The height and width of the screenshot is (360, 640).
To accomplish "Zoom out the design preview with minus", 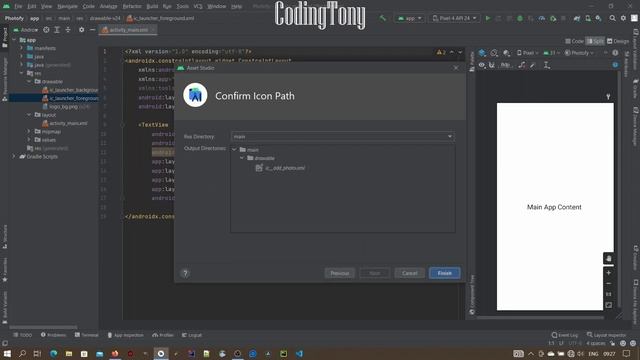I will 609,283.
